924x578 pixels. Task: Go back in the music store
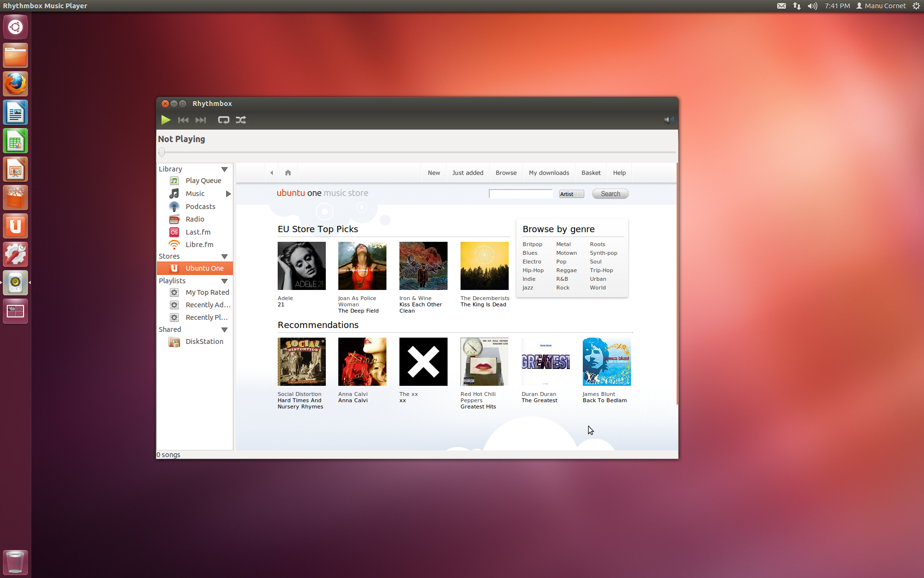coord(272,173)
